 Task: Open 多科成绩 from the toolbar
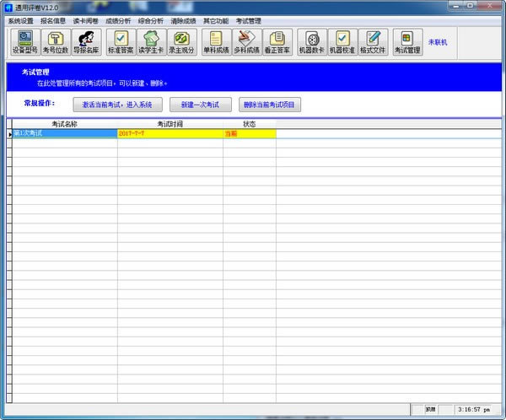[245, 42]
